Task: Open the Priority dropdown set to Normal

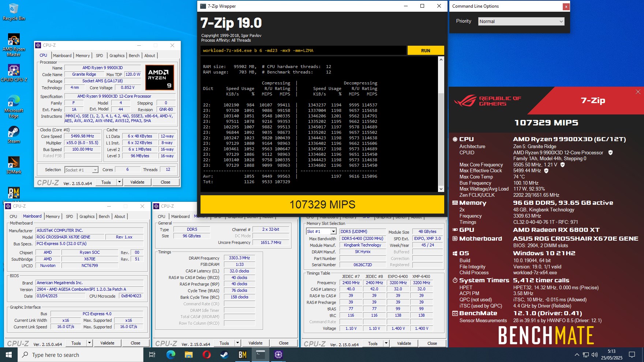Action: (x=521, y=21)
